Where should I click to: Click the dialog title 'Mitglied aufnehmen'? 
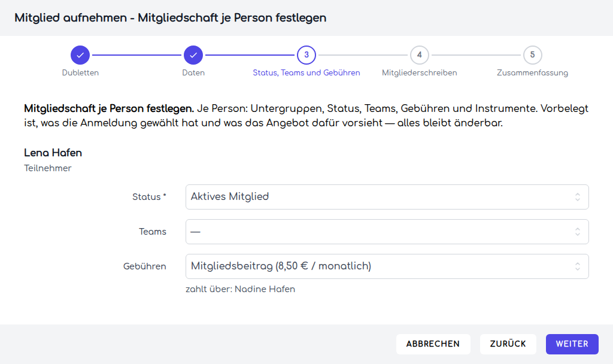coord(71,18)
